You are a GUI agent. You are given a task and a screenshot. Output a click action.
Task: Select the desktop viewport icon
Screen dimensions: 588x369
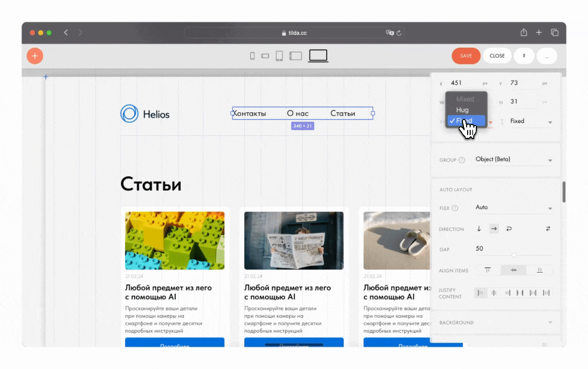click(x=318, y=55)
